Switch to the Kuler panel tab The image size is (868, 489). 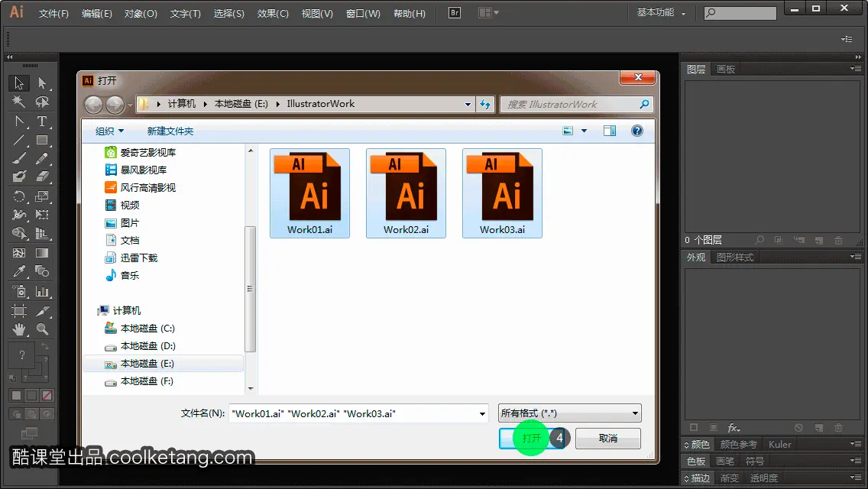(779, 444)
